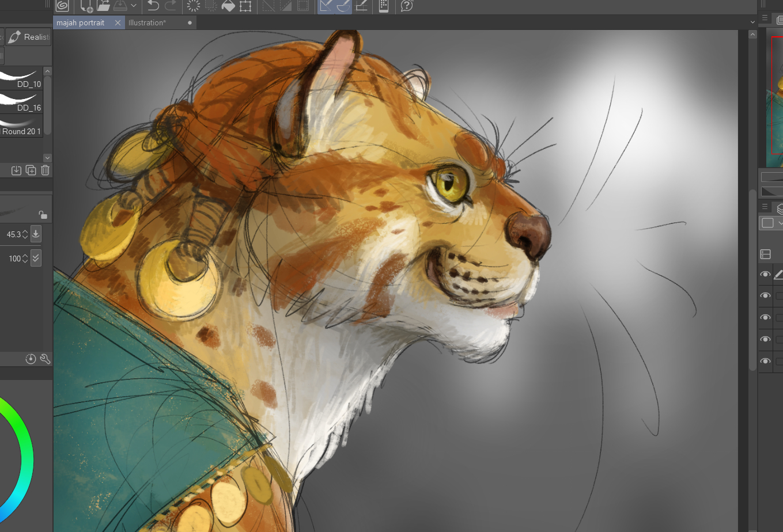Expand the canvas tab list chevron
This screenshot has height=532, width=783.
point(752,22)
